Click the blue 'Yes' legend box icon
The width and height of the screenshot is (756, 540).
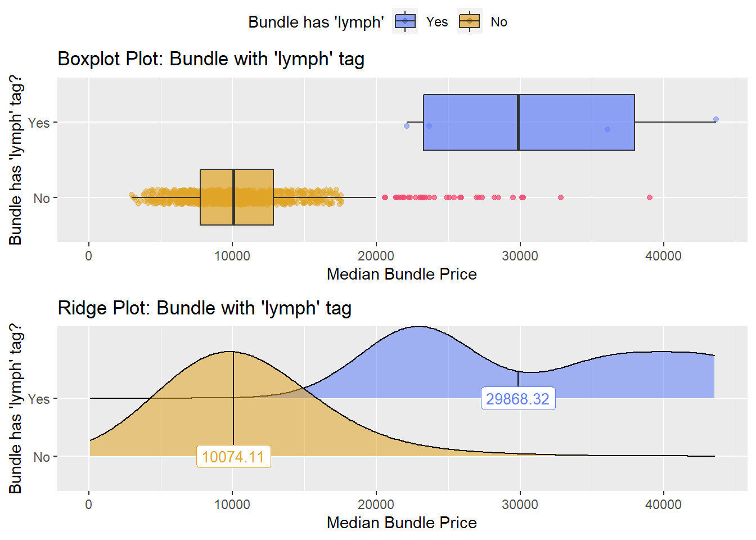click(405, 21)
